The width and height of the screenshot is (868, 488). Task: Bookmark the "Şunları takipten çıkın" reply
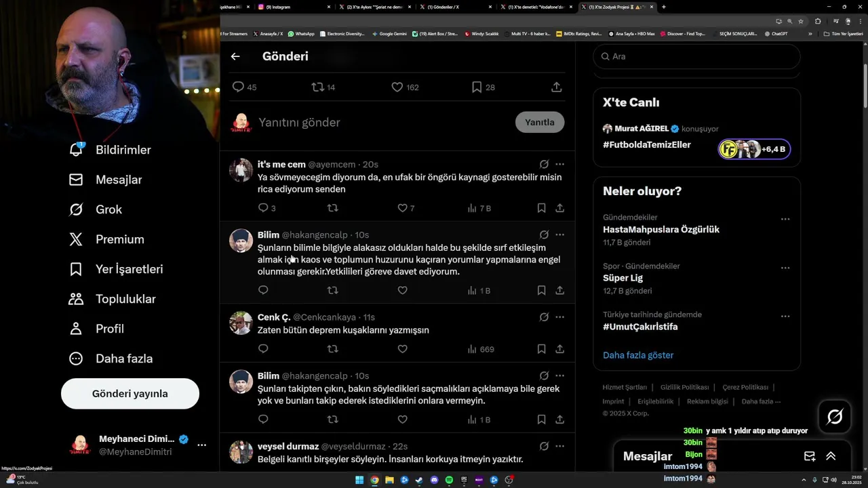coord(541,420)
